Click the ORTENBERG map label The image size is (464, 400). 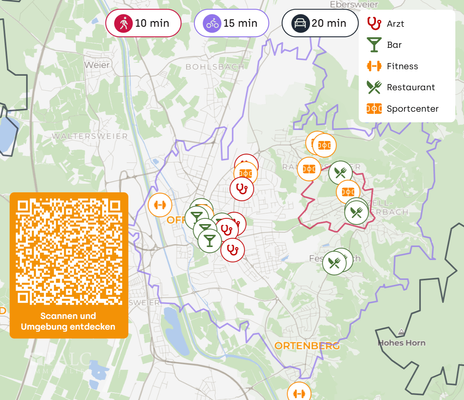click(x=307, y=346)
